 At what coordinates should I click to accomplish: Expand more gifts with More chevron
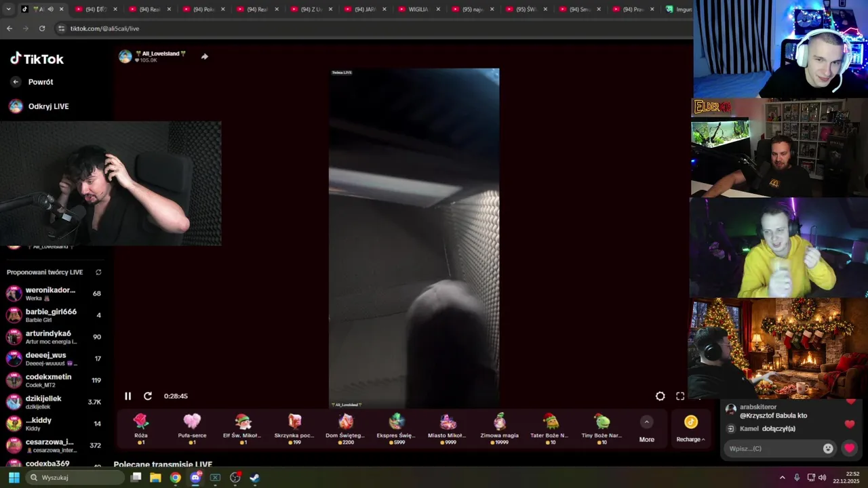646,422
